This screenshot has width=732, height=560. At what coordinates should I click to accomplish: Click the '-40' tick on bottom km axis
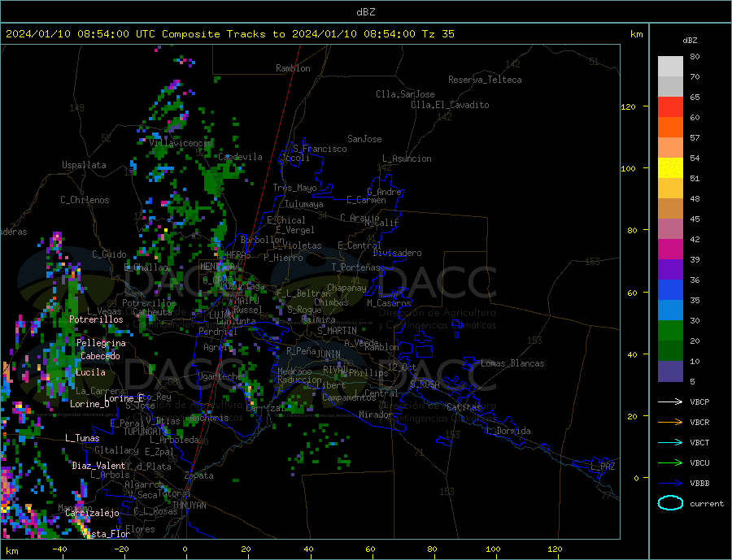[59, 549]
